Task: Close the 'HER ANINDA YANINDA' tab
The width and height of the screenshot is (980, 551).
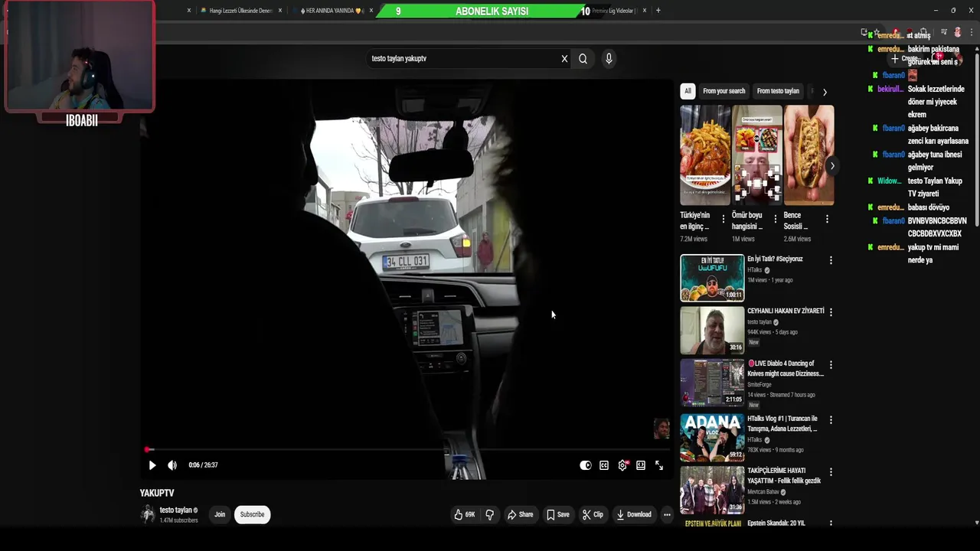Action: (371, 11)
